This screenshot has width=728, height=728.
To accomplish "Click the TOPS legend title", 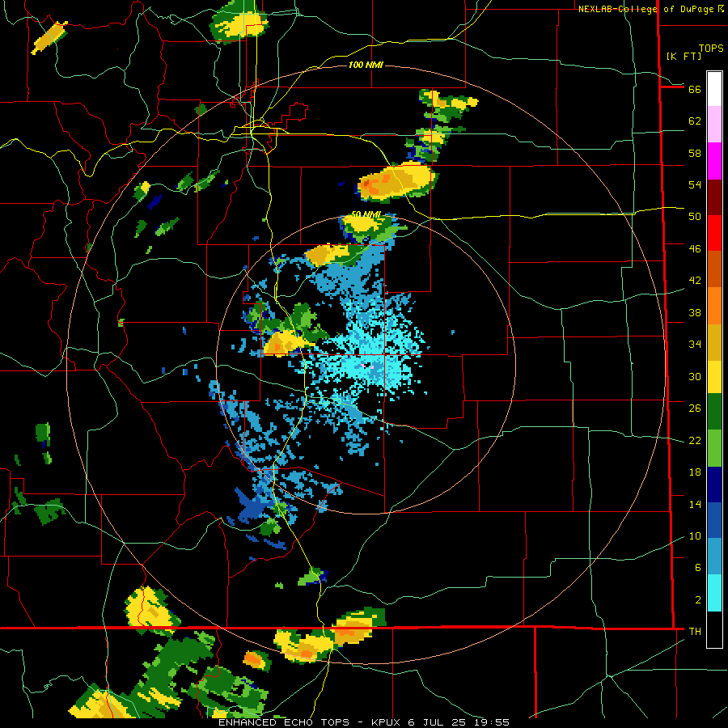I will pos(711,48).
